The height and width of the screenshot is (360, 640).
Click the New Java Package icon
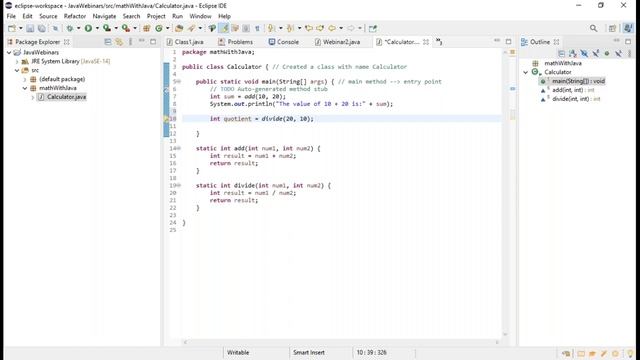(x=147, y=28)
